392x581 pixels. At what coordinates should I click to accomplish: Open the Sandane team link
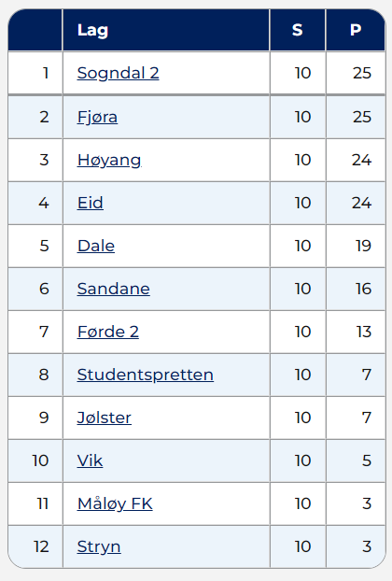113,289
